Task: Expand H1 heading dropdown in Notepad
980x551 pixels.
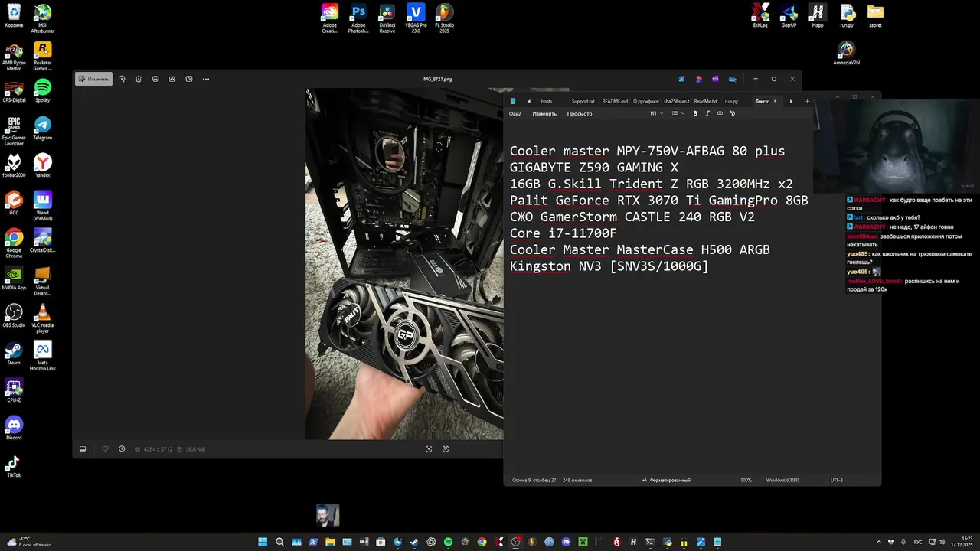Action: [657, 113]
